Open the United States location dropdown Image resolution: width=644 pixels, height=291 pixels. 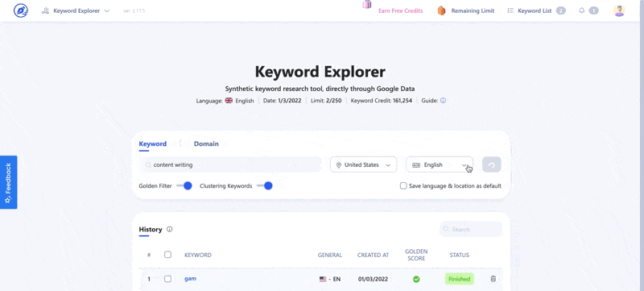364,164
